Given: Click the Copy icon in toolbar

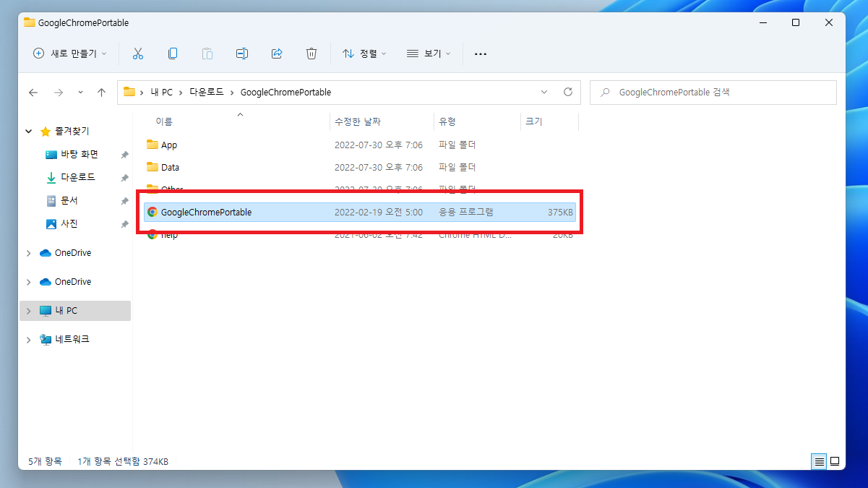Looking at the screenshot, I should click(173, 53).
